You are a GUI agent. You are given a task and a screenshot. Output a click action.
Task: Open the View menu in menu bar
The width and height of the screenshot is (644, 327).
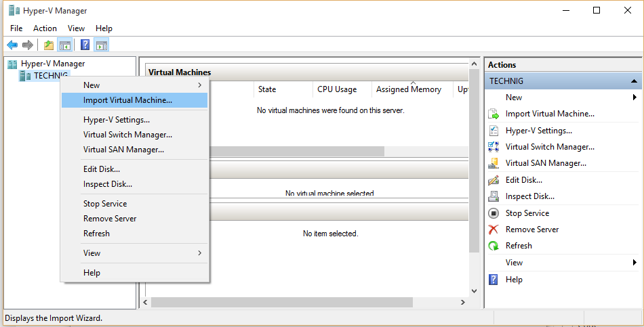point(76,28)
